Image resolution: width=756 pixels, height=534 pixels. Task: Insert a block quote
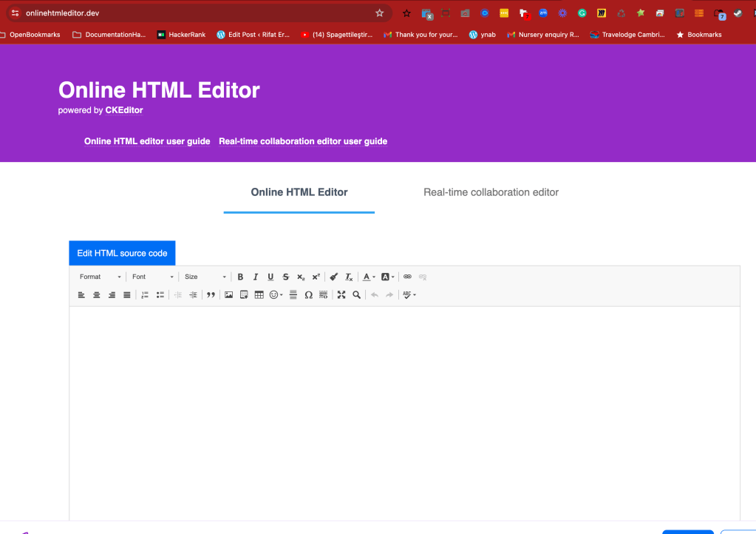tap(211, 295)
